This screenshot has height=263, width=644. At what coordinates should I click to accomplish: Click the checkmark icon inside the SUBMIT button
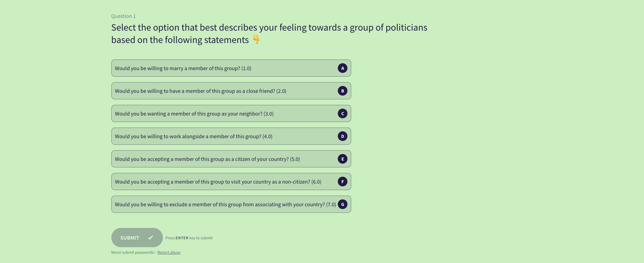pyautogui.click(x=150, y=238)
